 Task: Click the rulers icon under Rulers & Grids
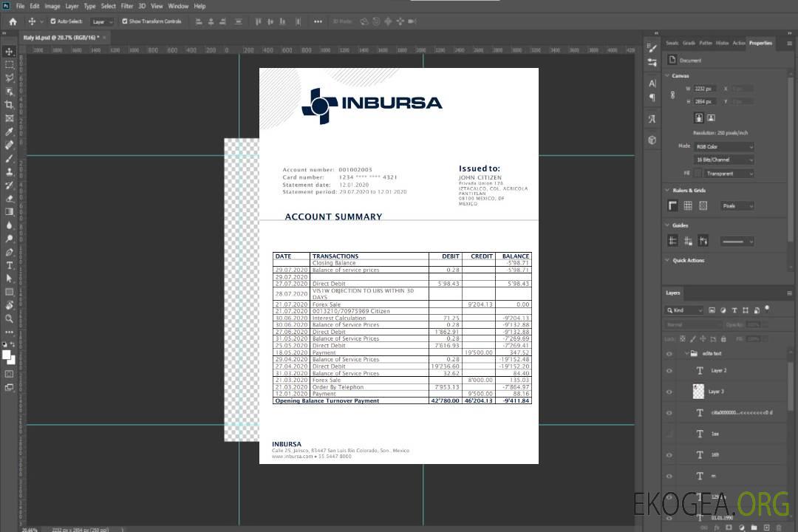click(x=672, y=205)
